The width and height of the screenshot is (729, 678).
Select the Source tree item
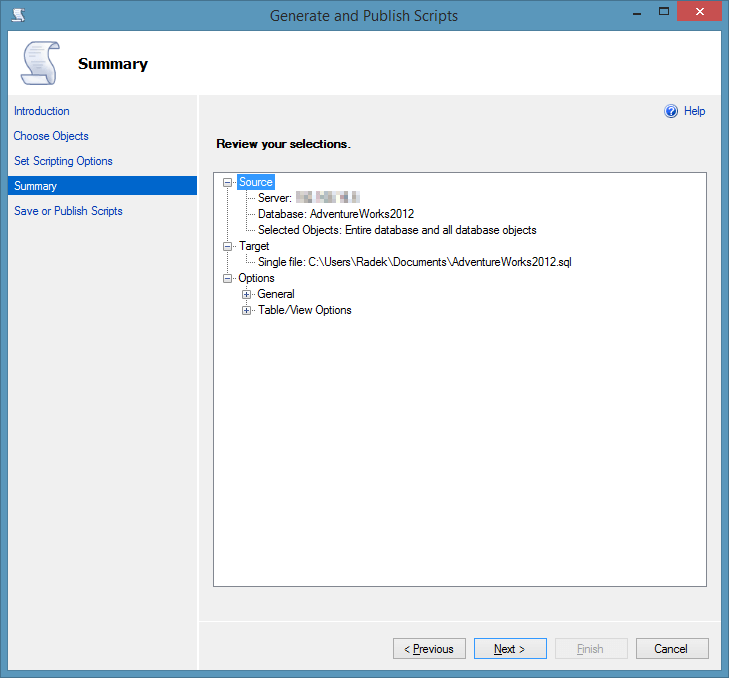click(x=256, y=182)
